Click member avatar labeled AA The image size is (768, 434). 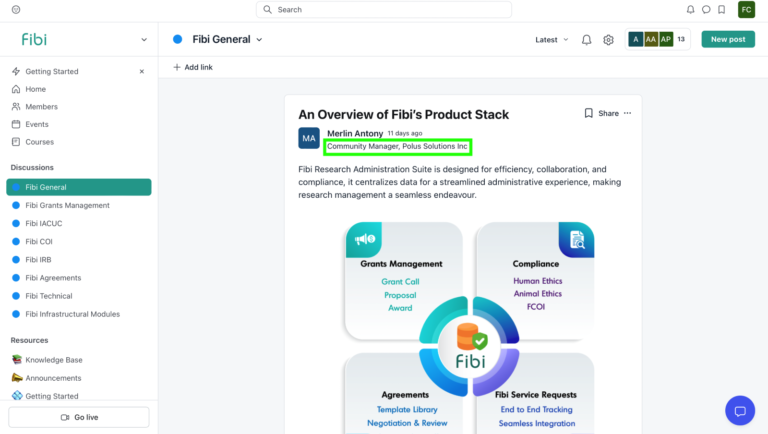(650, 39)
